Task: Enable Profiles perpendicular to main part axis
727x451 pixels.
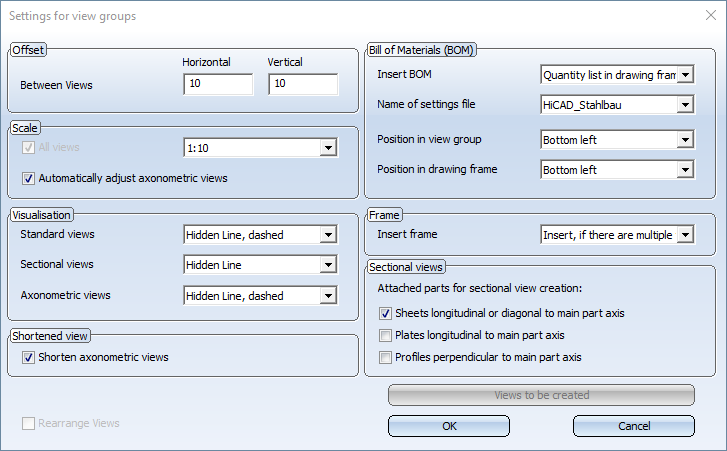Action: 385,357
